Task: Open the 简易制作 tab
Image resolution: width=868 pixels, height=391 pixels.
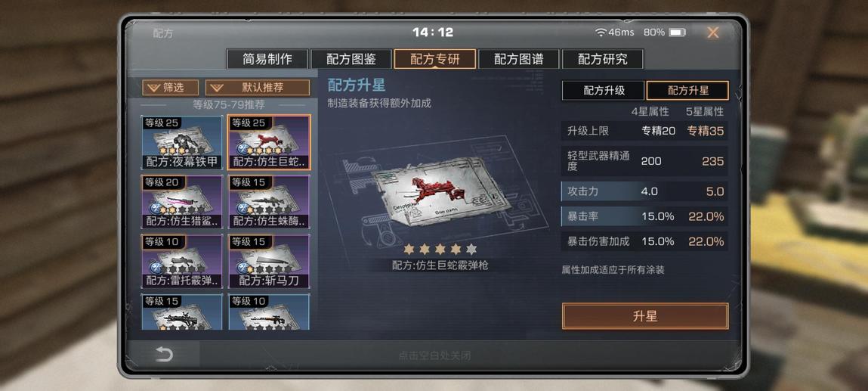Action: pyautogui.click(x=267, y=59)
